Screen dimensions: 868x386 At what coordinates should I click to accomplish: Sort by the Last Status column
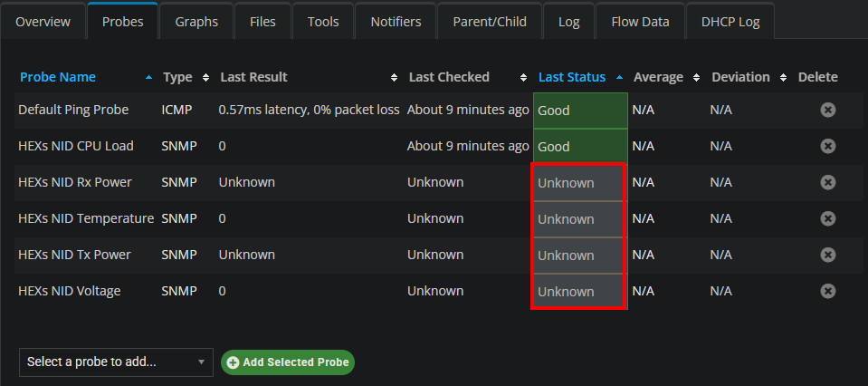pos(572,77)
